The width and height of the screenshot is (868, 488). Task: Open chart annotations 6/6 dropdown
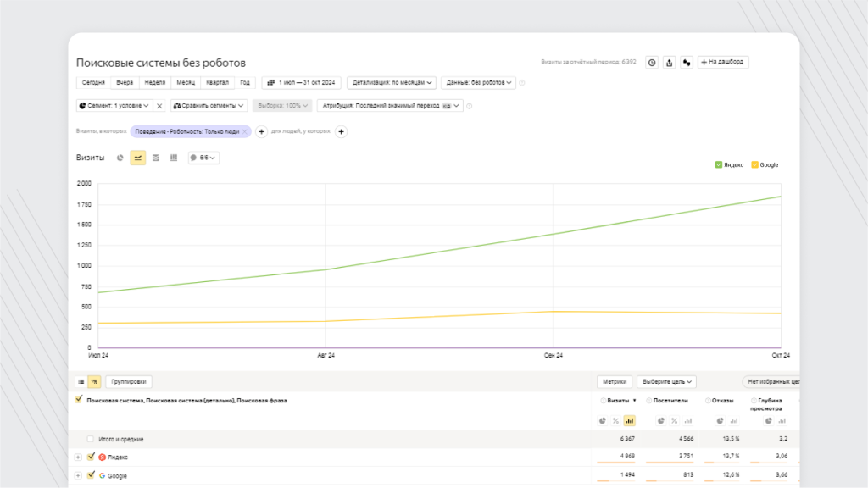[203, 158]
